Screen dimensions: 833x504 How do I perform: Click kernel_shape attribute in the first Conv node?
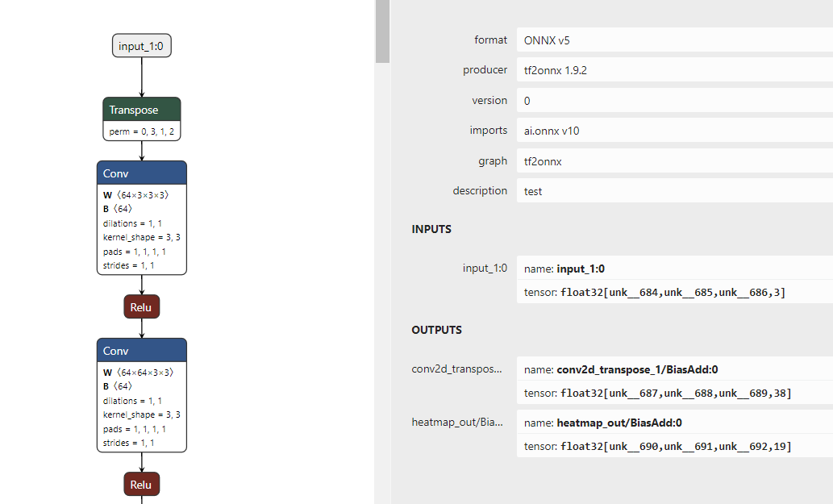[x=141, y=237]
